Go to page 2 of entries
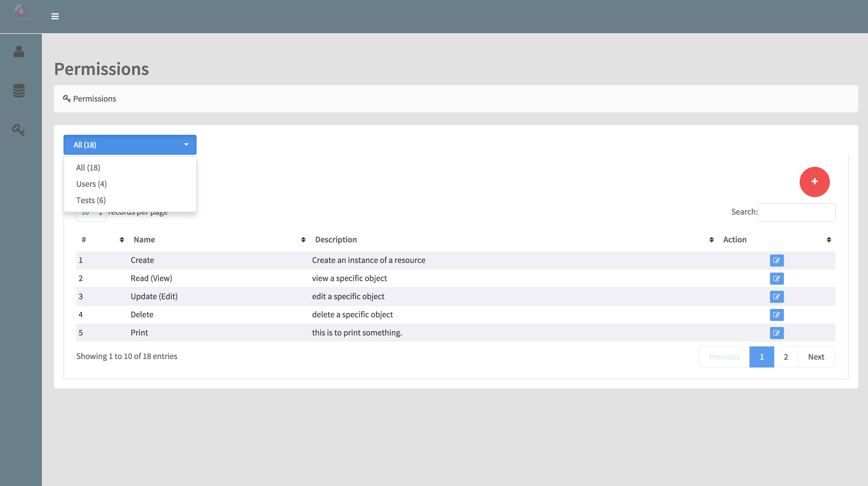 (x=785, y=357)
